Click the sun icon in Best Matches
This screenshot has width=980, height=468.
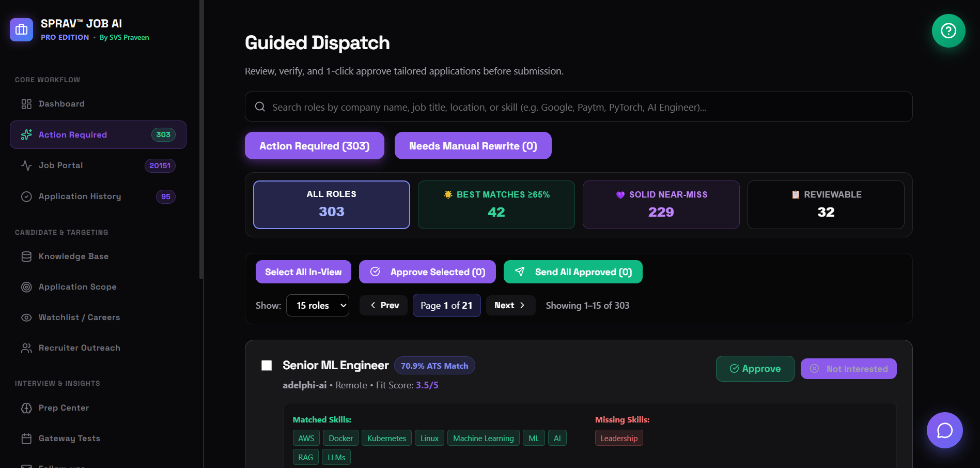tap(448, 194)
